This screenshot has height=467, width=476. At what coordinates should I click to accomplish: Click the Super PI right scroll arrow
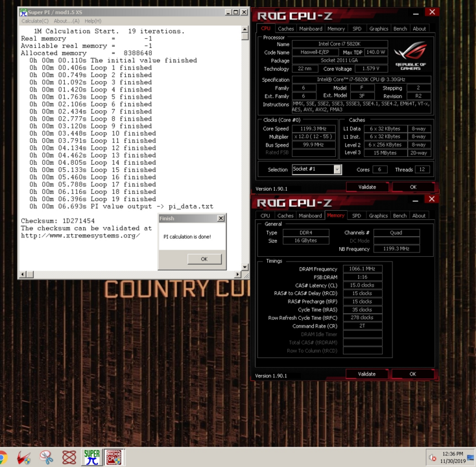click(238, 274)
